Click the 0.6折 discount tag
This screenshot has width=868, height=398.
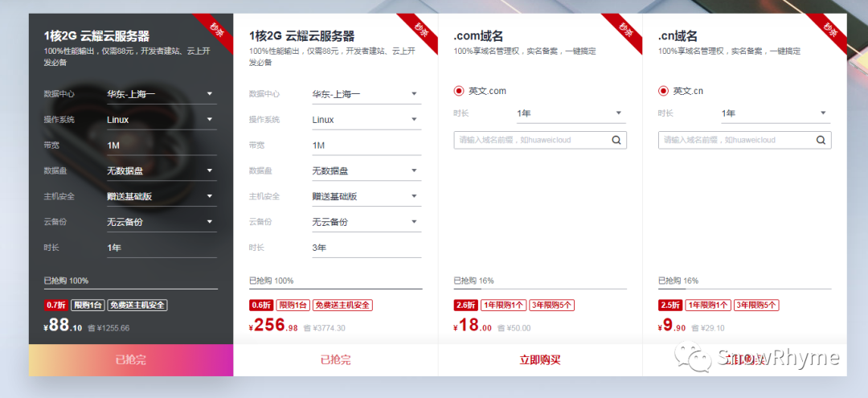point(261,305)
